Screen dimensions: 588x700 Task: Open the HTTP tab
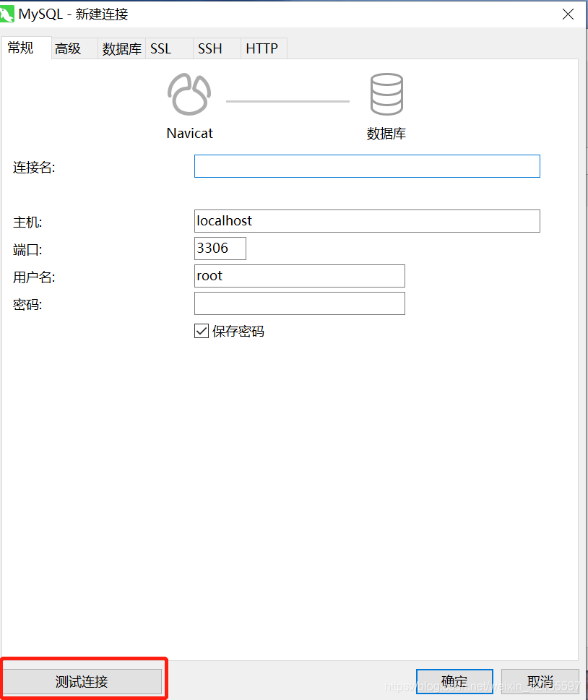click(x=264, y=48)
